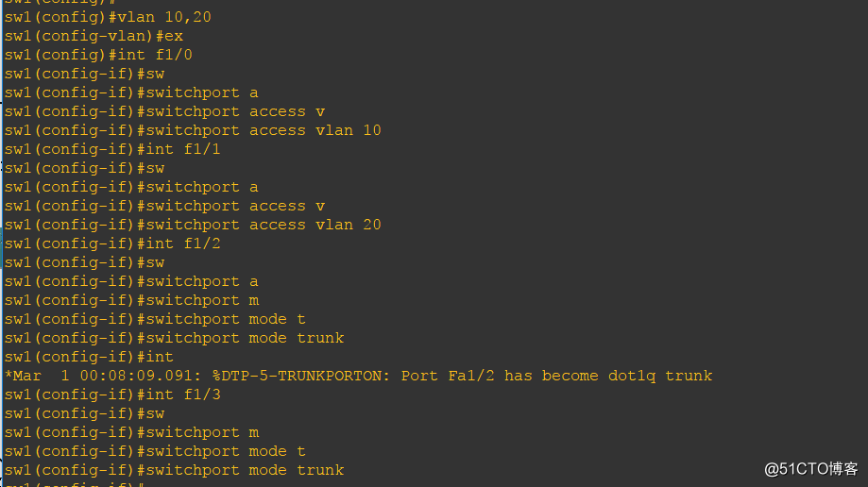Click the 'vlan 10,20' command line
Viewport: 868px width, 487px height.
tap(108, 17)
